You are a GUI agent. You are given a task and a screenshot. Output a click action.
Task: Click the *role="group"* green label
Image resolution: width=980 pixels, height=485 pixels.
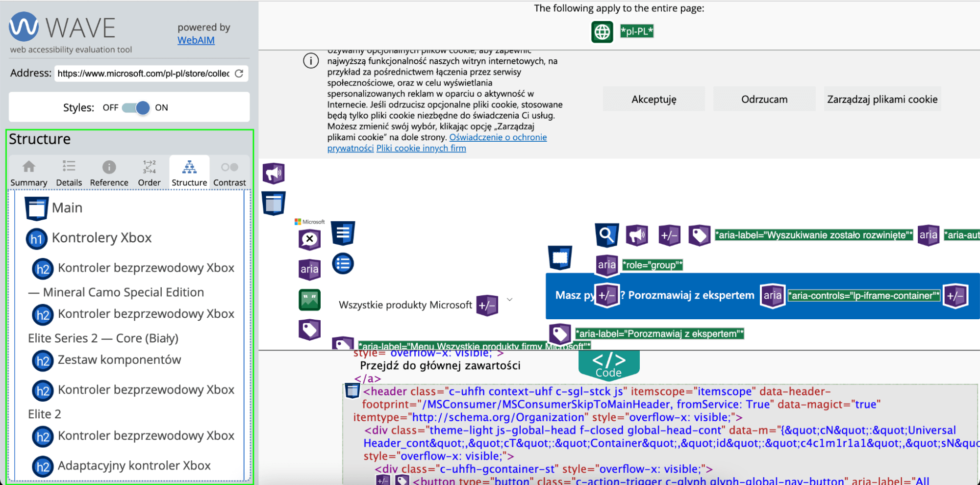(653, 265)
